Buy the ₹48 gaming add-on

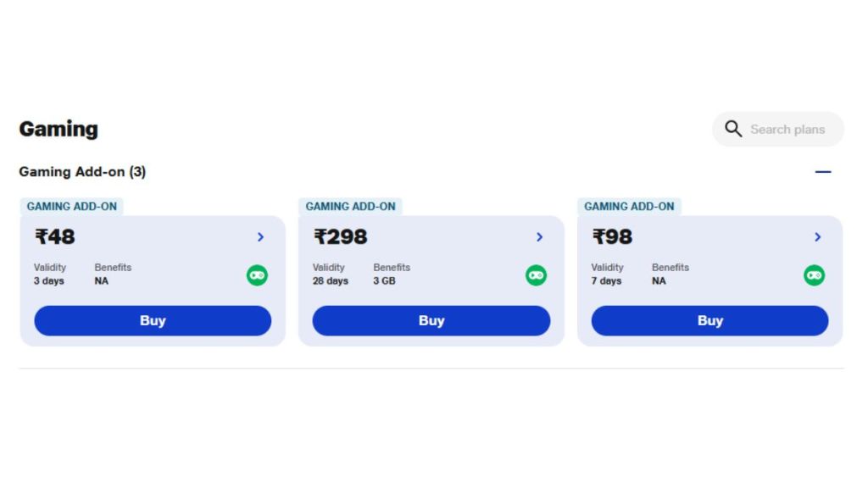[153, 320]
